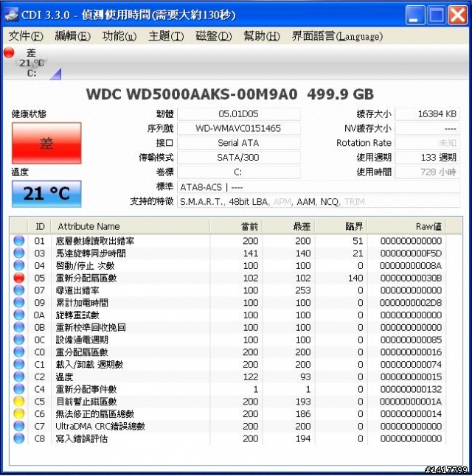Open the 編輯(E) menu
The width and height of the screenshot is (472, 476).
tap(72, 36)
